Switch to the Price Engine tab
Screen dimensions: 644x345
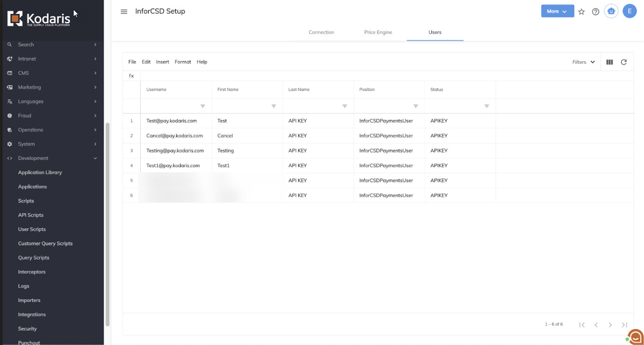click(378, 32)
